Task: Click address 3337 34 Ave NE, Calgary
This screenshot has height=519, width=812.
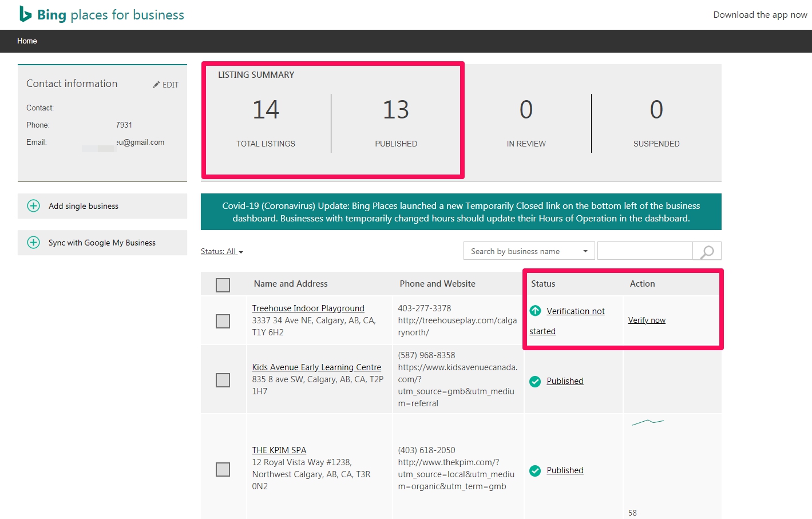Action: 314,327
